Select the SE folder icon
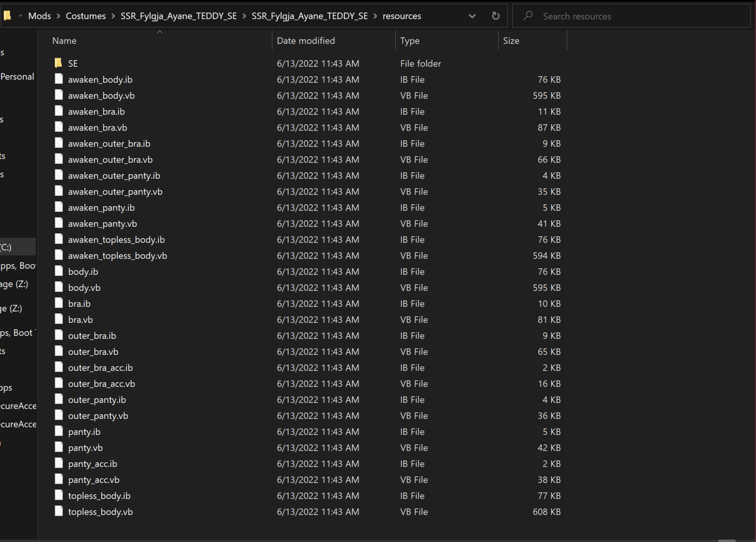 (58, 63)
